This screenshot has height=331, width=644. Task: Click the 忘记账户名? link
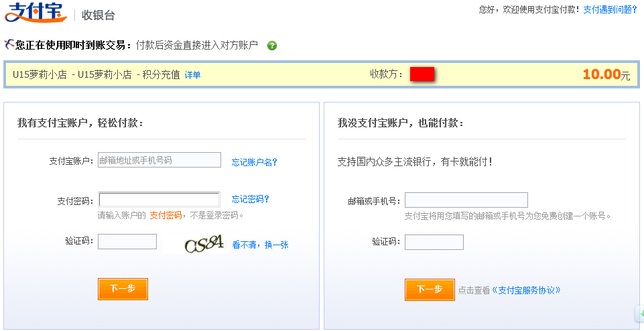point(254,161)
